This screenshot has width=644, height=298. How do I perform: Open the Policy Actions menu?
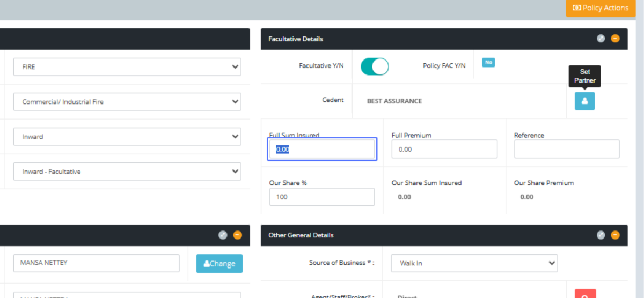[x=600, y=8]
